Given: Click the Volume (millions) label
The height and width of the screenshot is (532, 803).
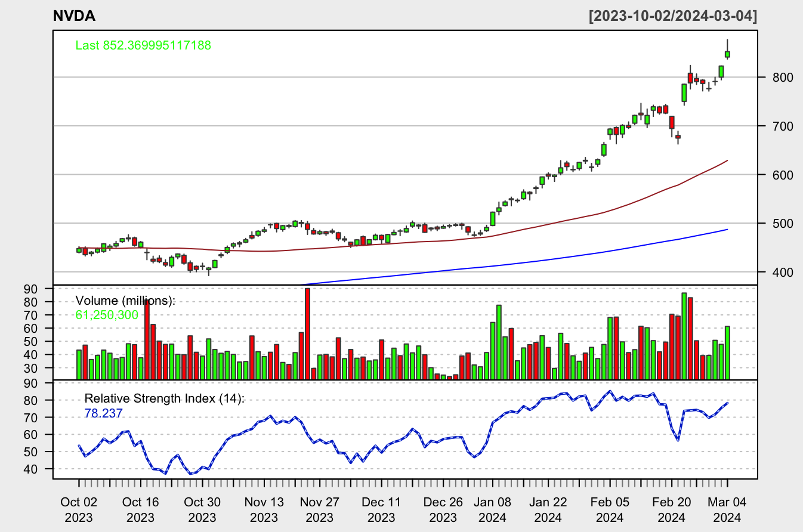Looking at the screenshot, I should click(x=126, y=301).
